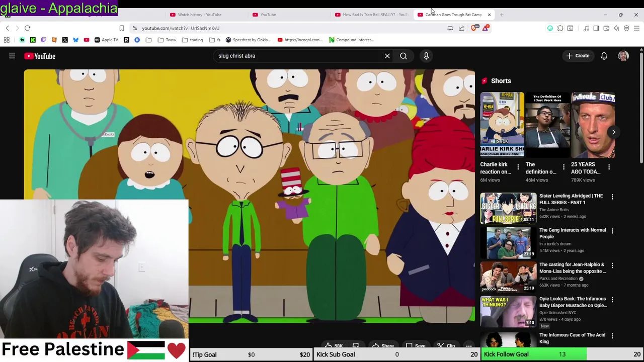Clear the search text with the X
Image resolution: width=644 pixels, height=362 pixels.
387,56
